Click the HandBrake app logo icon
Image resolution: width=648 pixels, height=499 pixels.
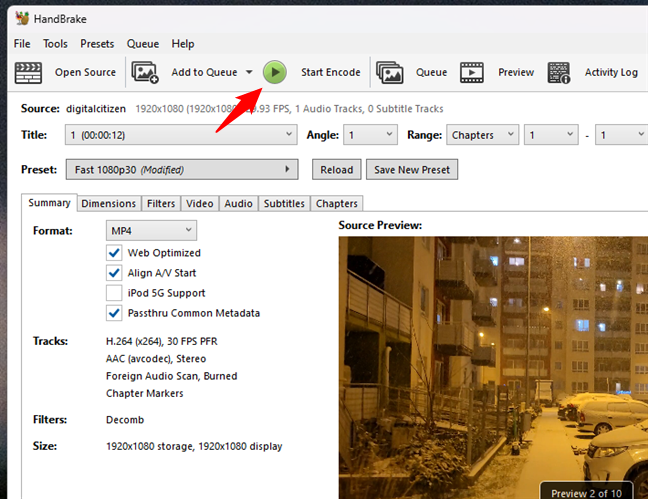pyautogui.click(x=22, y=19)
